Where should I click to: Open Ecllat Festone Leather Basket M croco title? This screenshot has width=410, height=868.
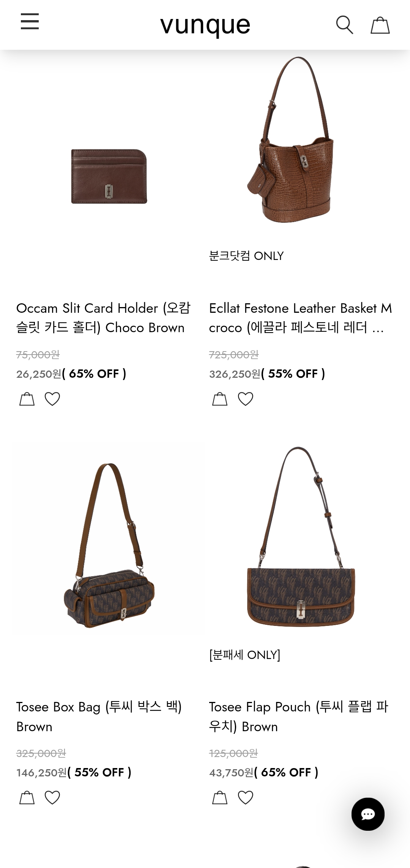coord(300,318)
